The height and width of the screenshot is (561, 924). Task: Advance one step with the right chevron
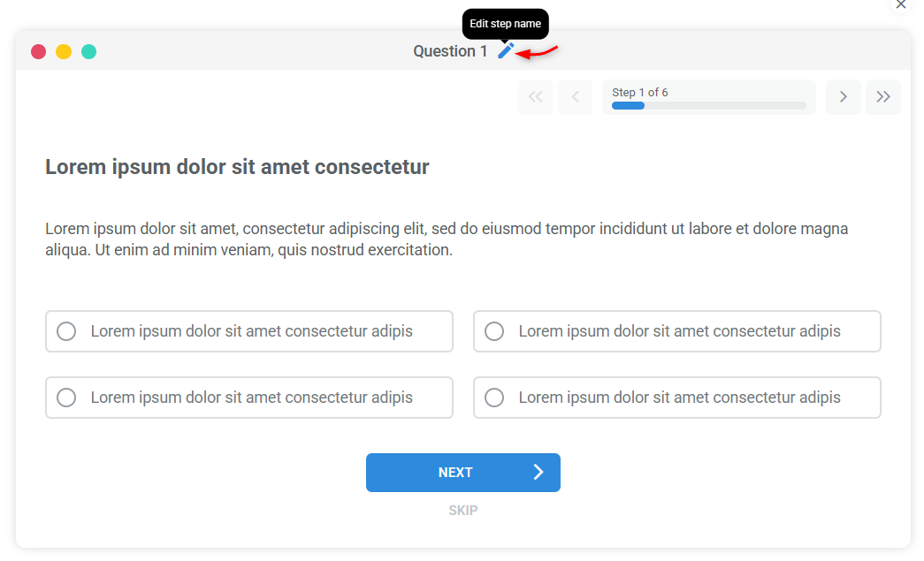[x=843, y=97]
